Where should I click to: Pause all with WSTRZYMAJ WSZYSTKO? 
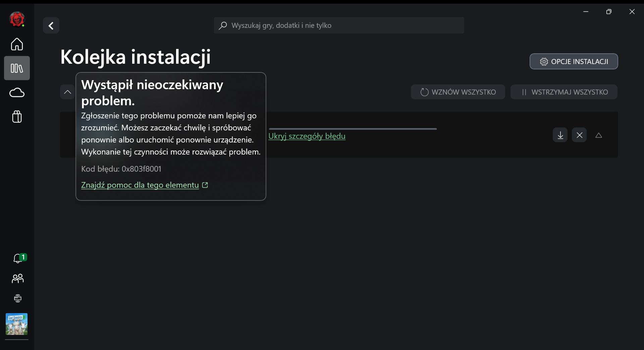(564, 92)
